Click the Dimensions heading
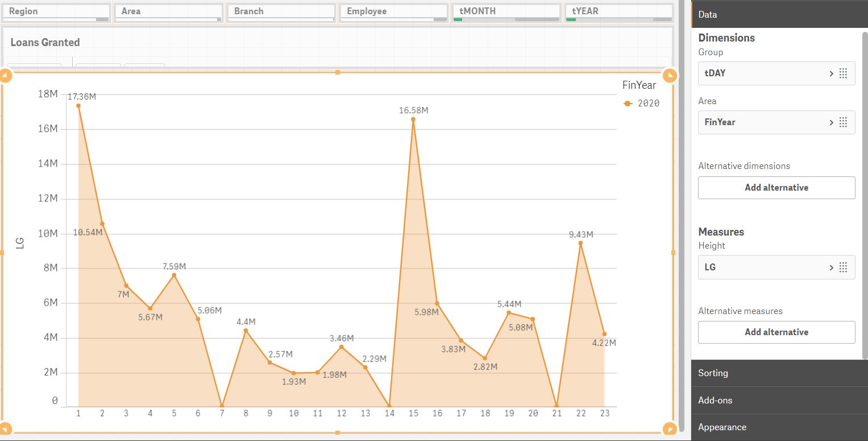The width and height of the screenshot is (868, 441). (726, 38)
